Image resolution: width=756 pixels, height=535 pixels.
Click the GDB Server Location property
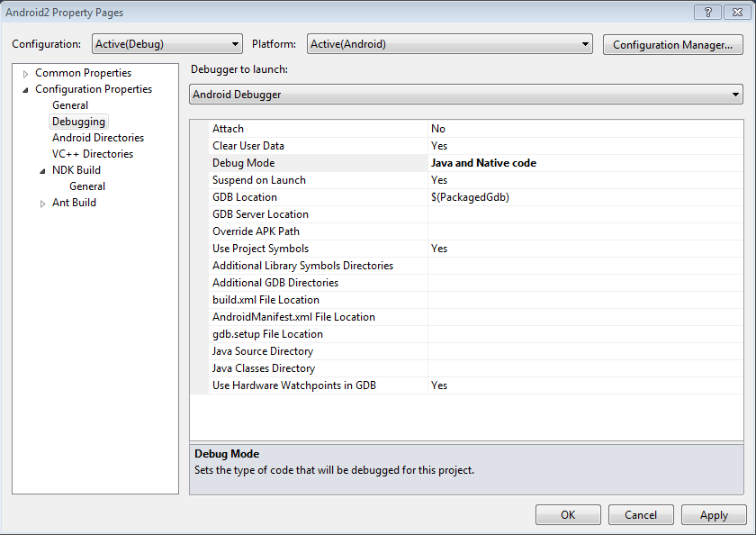click(260, 214)
